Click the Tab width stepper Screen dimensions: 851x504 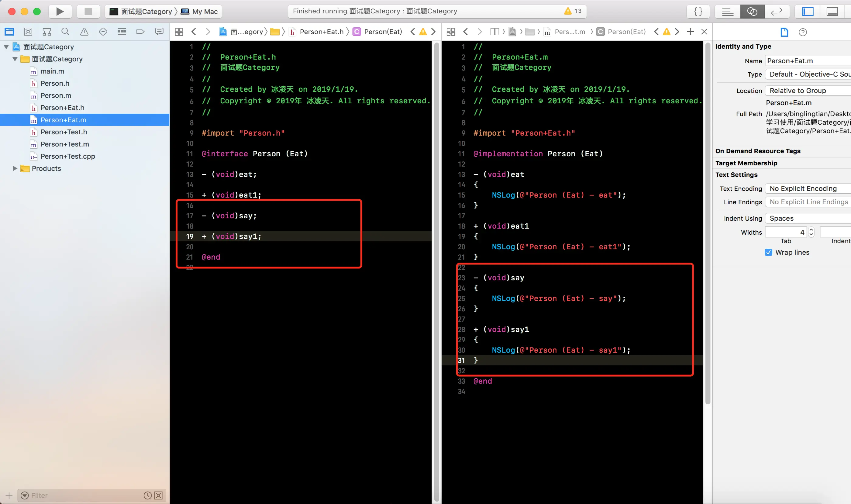(811, 232)
